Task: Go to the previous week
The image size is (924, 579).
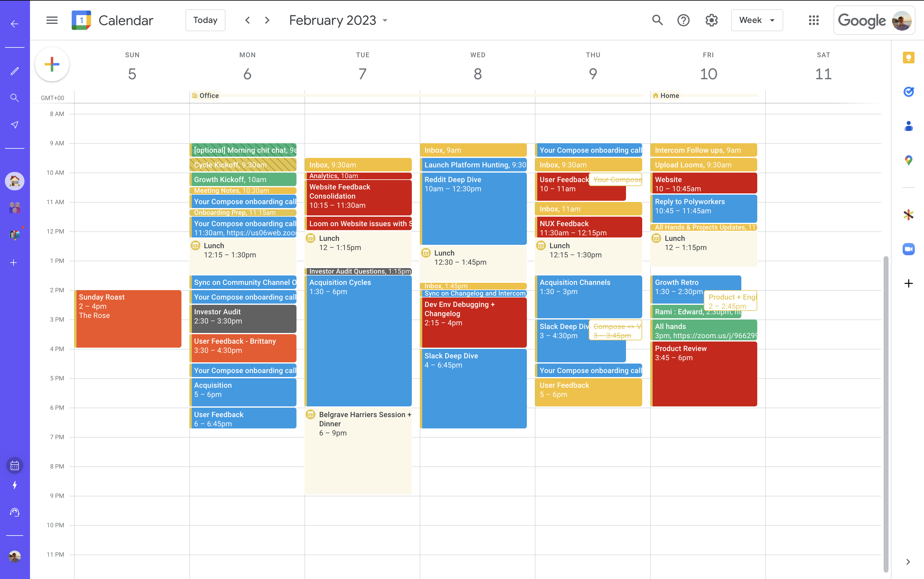Action: 248,20
